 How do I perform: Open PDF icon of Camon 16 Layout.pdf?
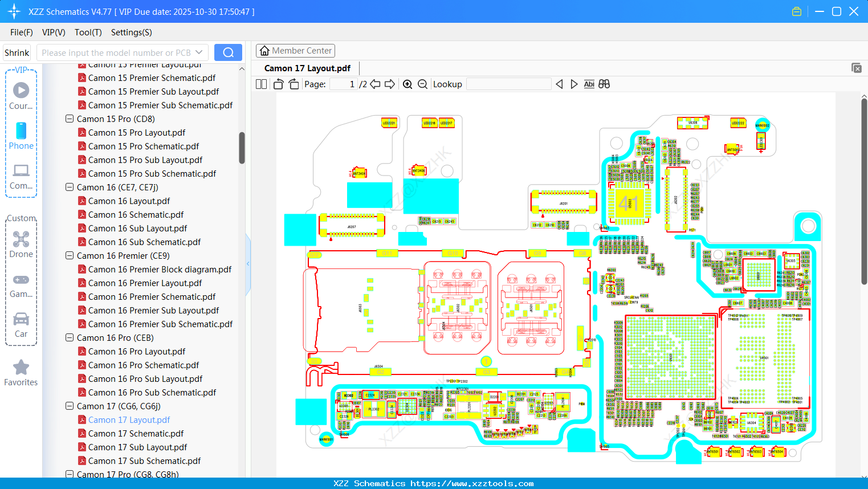pyautogui.click(x=82, y=201)
